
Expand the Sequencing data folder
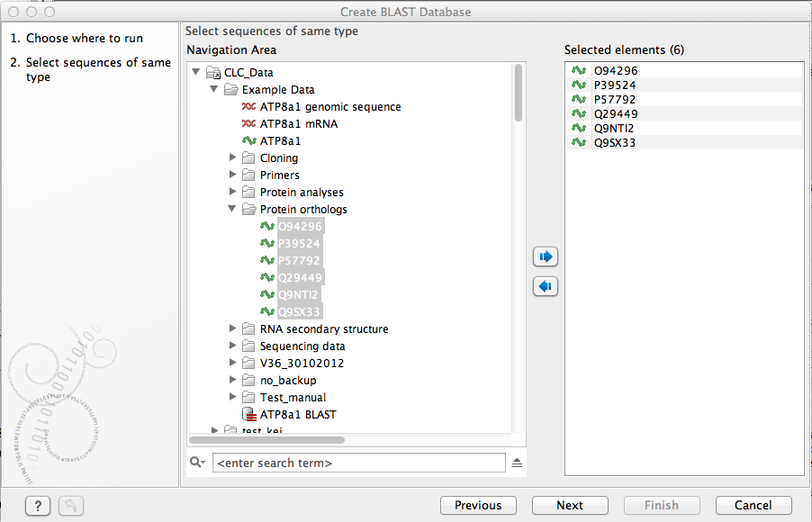(x=233, y=346)
